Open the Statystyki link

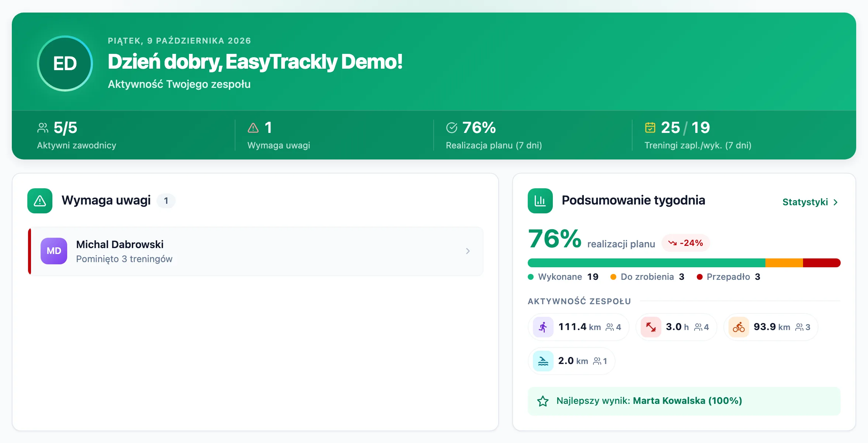[x=810, y=202]
